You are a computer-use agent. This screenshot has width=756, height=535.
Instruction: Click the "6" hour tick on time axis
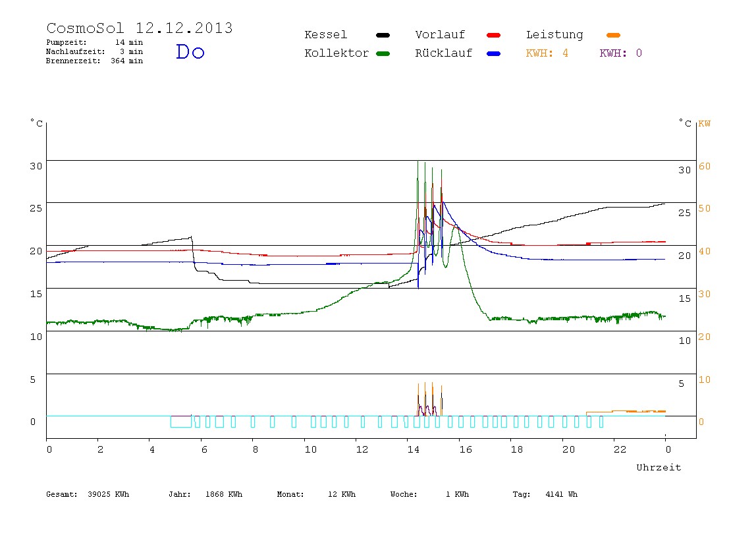click(204, 449)
